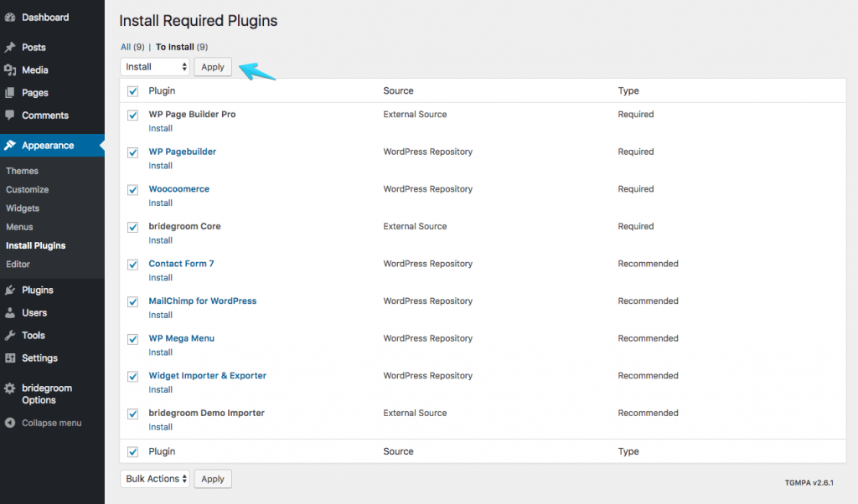This screenshot has height=504, width=858.
Task: Open the WP Pagebuilder plugin link
Action: coord(182,152)
